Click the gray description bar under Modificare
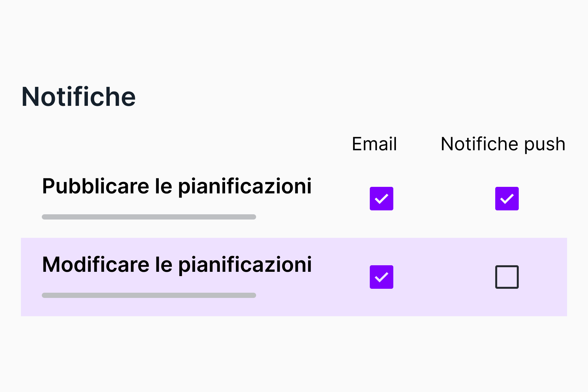The width and height of the screenshot is (588, 392). (149, 295)
